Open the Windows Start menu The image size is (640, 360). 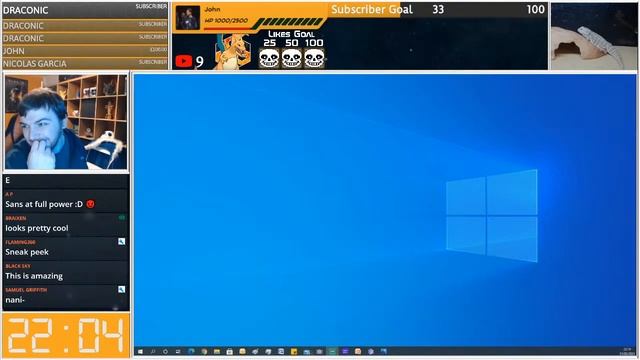click(140, 351)
